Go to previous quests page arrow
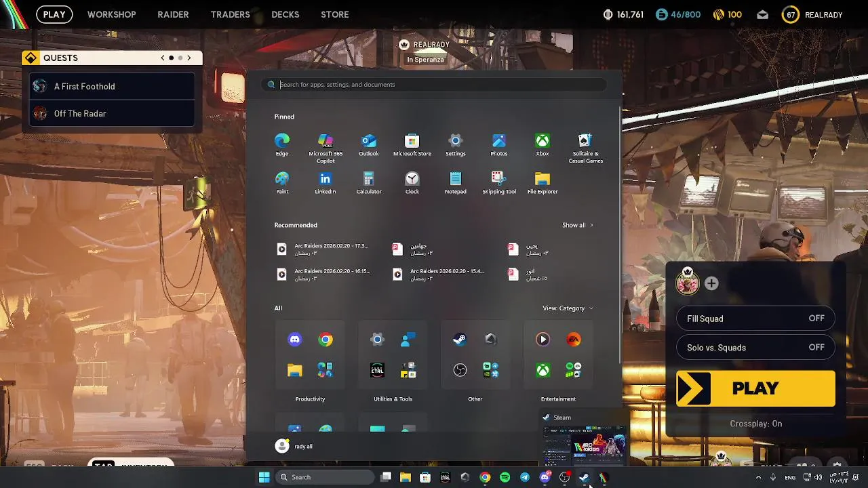The image size is (868, 488). pyautogui.click(x=163, y=58)
